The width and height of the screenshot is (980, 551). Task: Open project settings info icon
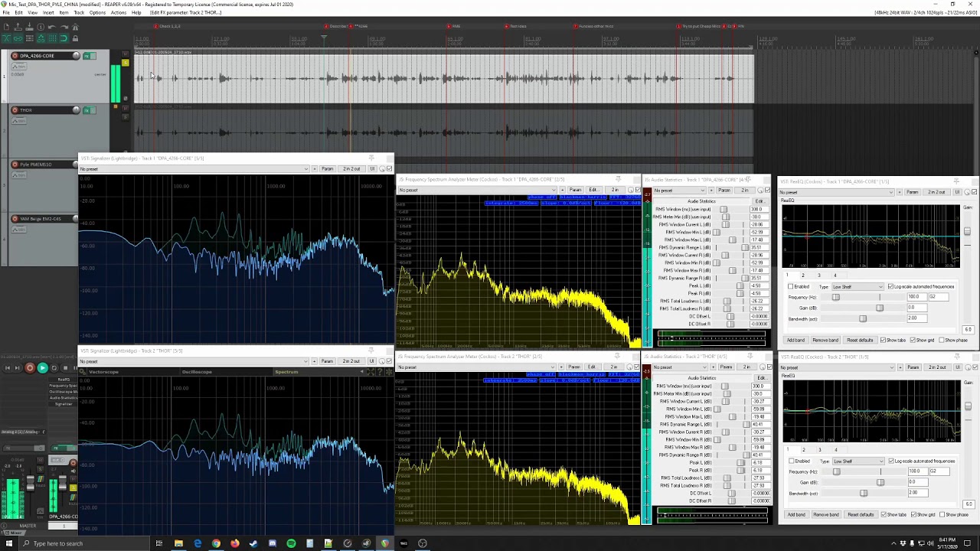(41, 27)
